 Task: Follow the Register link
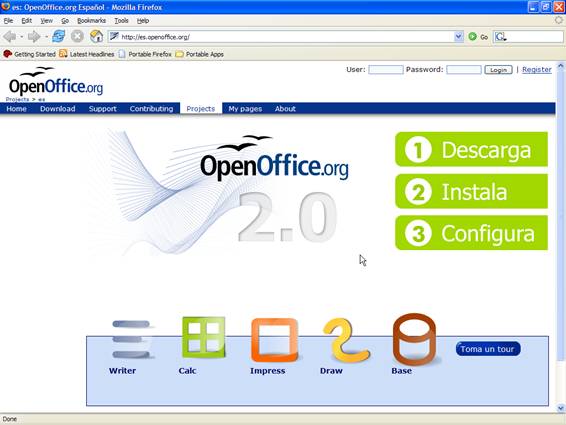click(x=537, y=69)
